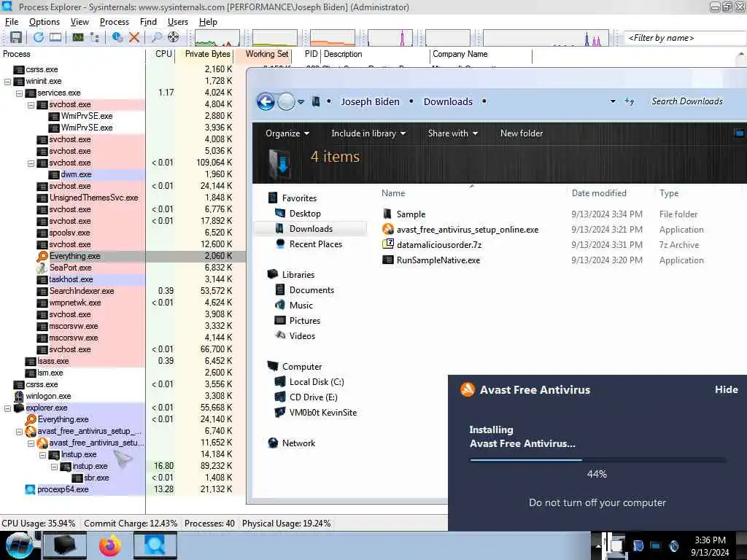Open System Information toolbar icon

click(77, 37)
